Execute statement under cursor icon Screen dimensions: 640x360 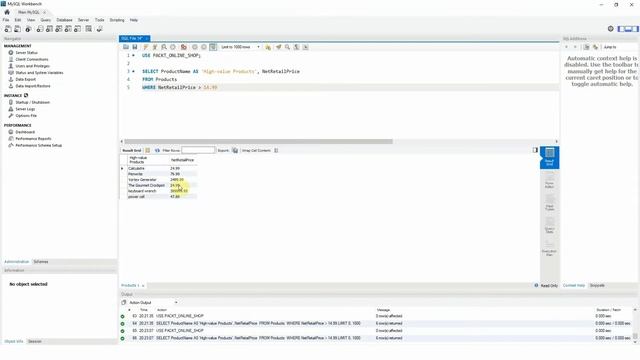point(155,47)
